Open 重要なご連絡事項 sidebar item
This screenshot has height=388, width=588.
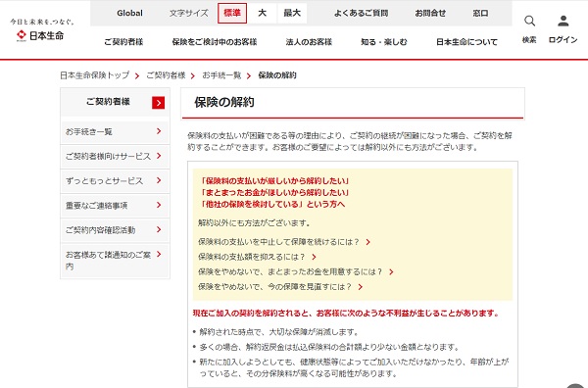[x=115, y=206]
